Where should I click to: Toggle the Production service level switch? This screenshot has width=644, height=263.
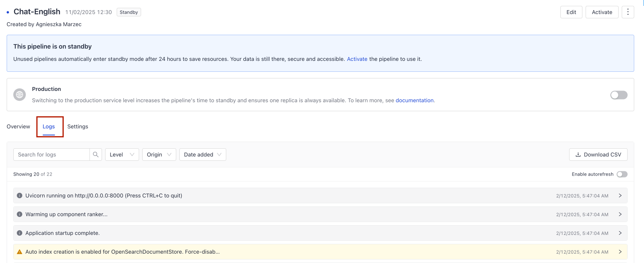[619, 95]
